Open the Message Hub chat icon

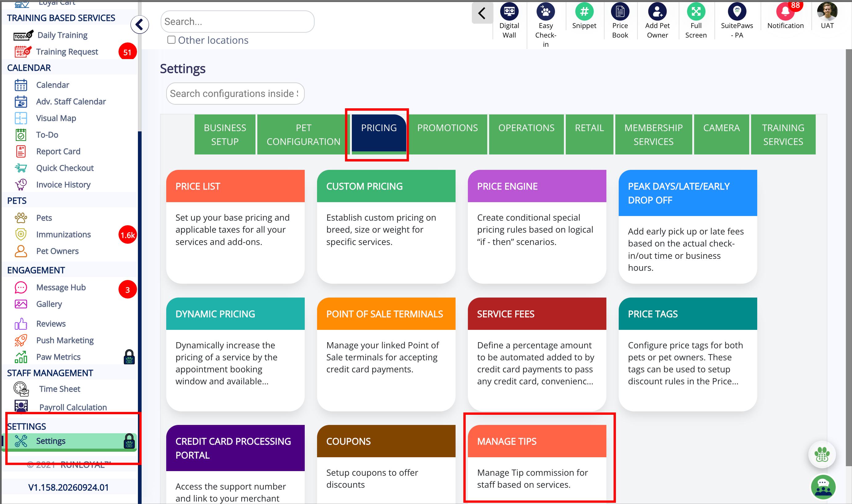21,288
